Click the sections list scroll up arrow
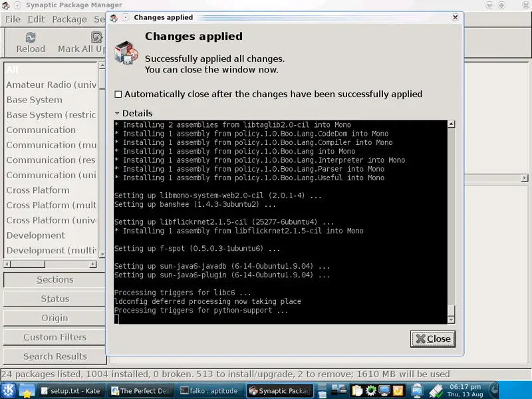The image size is (532, 399). click(x=102, y=66)
